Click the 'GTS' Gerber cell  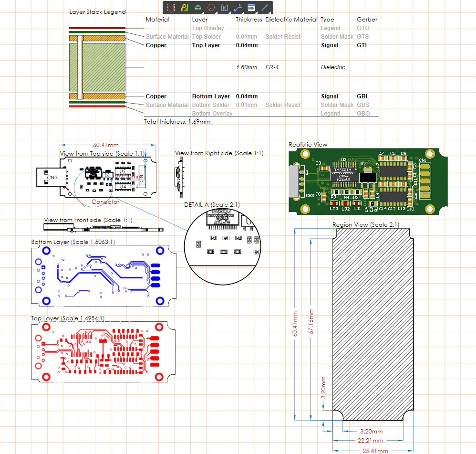[x=363, y=36]
